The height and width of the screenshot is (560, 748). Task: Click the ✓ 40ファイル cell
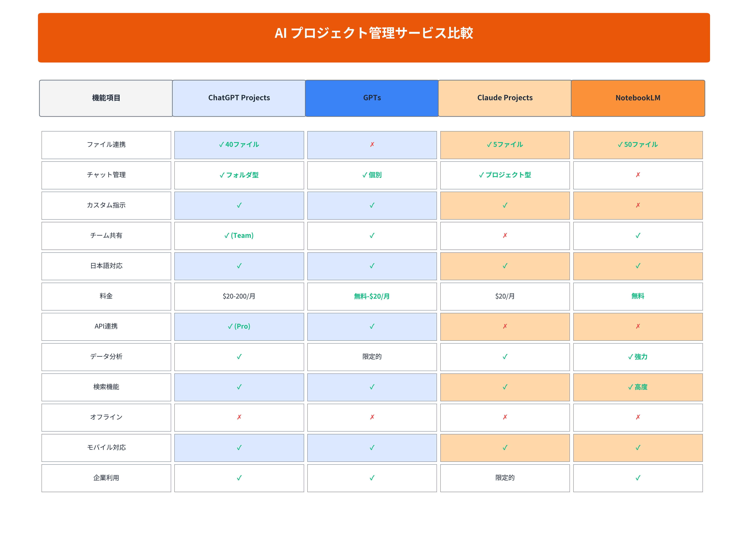[x=239, y=145]
